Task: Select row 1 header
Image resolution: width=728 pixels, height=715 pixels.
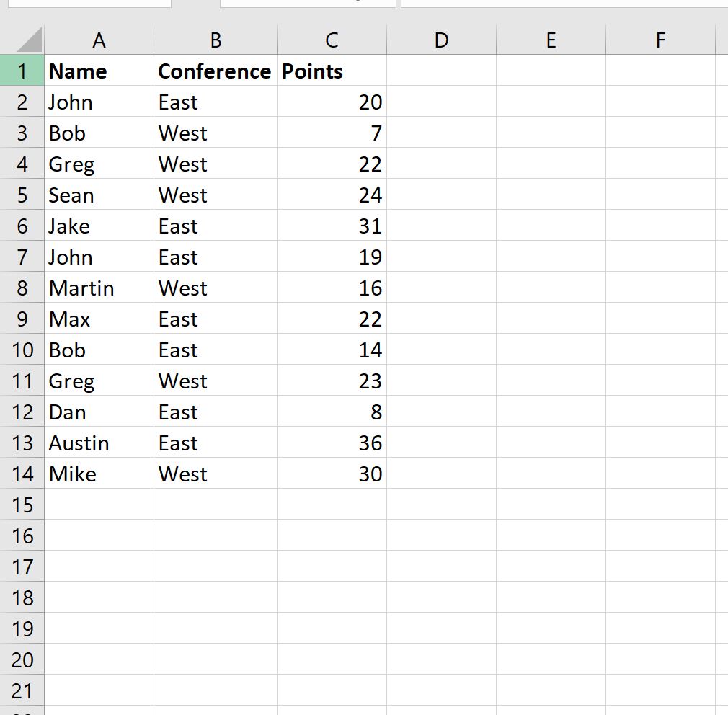Action: 22,71
